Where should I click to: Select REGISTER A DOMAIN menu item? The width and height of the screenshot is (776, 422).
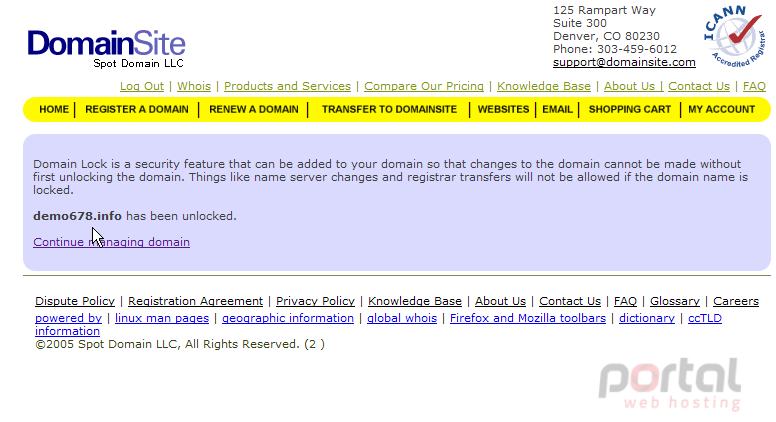(x=137, y=109)
